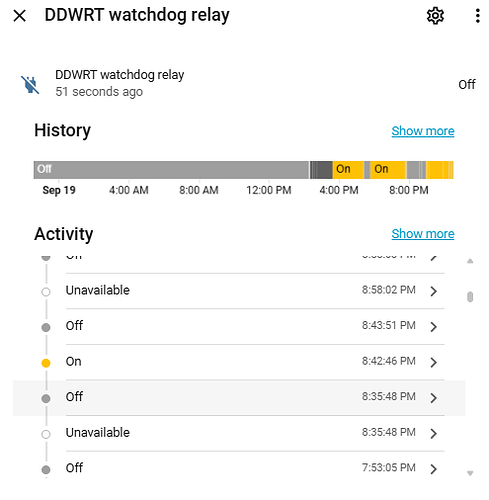
Task: Expand the On 8:42:46 PM entry chevron
Action: click(433, 362)
